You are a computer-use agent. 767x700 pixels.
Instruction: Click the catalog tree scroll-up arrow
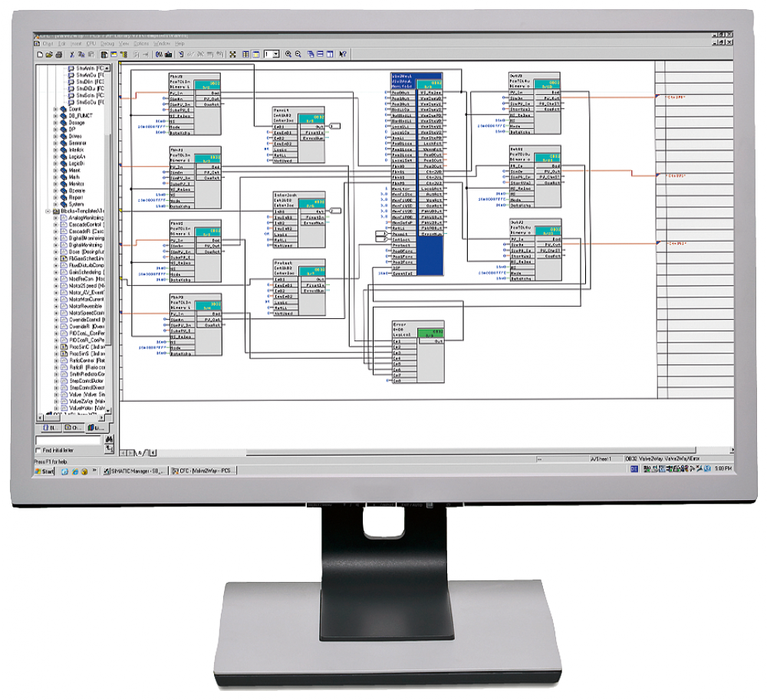tap(107, 68)
